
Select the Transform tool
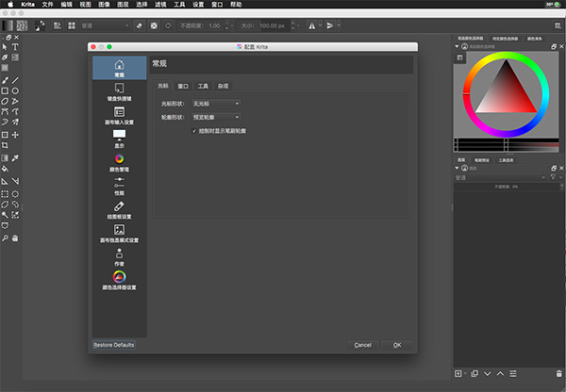pyautogui.click(x=5, y=135)
